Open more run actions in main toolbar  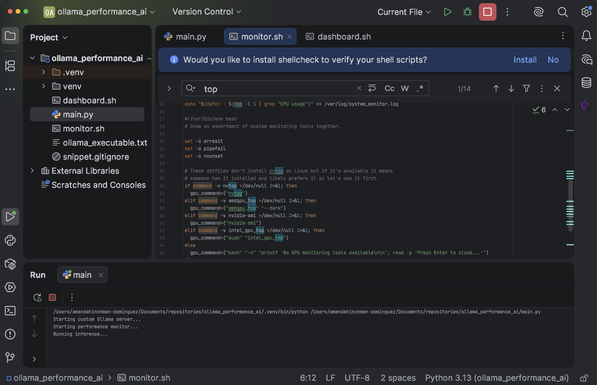coord(507,12)
